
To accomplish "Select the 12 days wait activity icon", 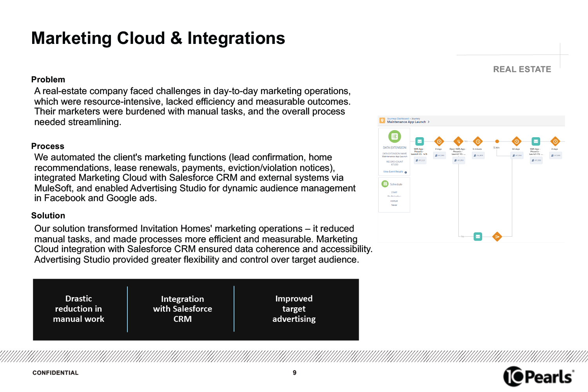I will coord(516,141).
